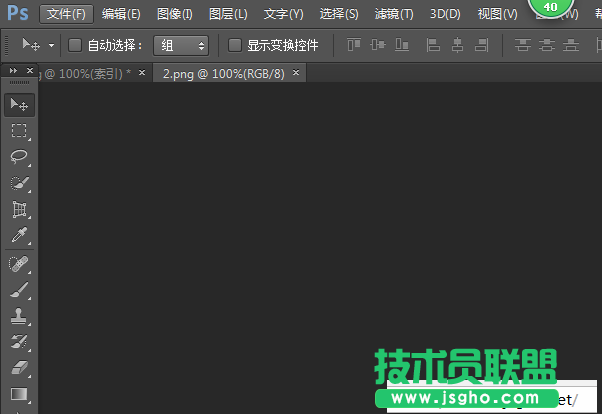Select the Spot Healing Brush tool

point(19,264)
